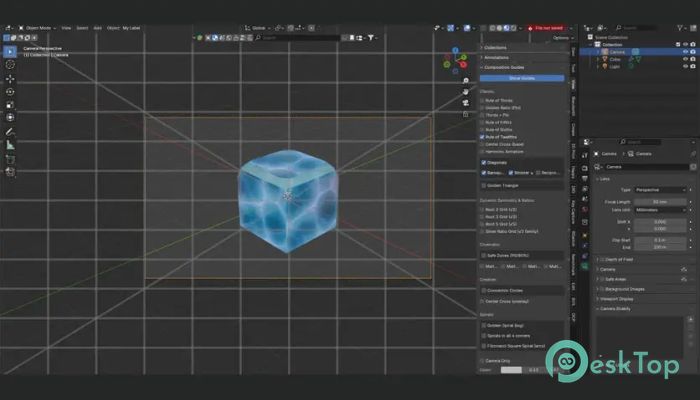Select the Light object in outliner
The height and width of the screenshot is (400, 700).
pos(615,66)
